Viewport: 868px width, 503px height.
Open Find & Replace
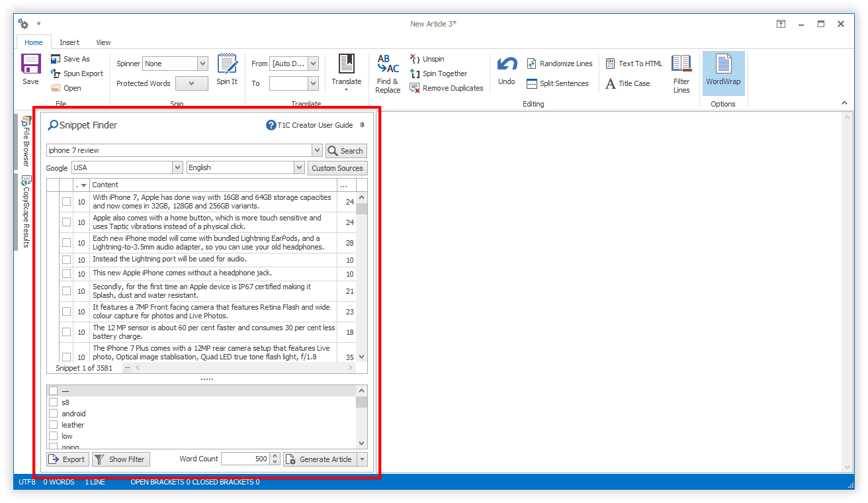pyautogui.click(x=388, y=74)
